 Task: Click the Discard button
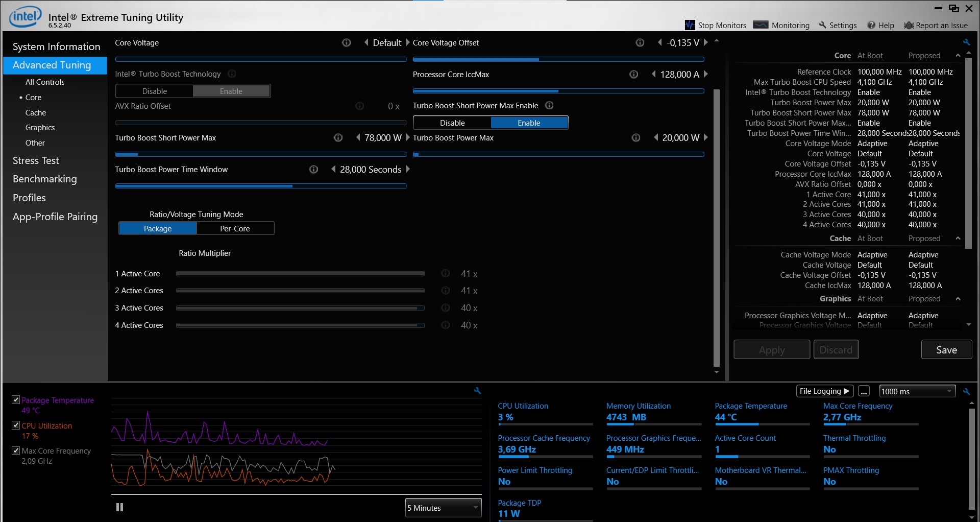(836, 350)
